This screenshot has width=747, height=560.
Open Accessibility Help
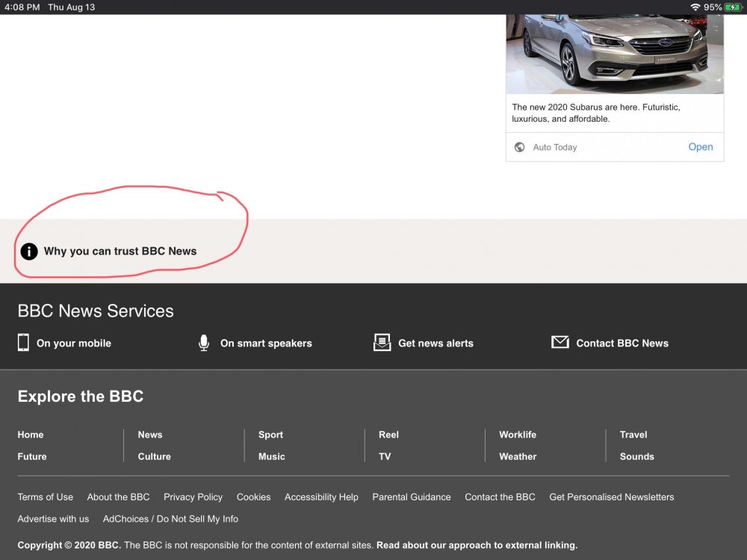[x=321, y=497]
